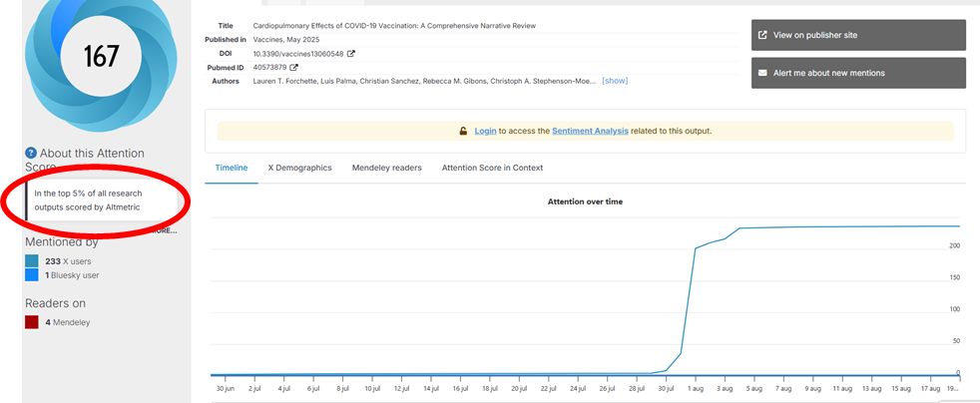Screen dimensions: 980x403
Task: Open the X Demographics tab
Action: pyautogui.click(x=299, y=168)
